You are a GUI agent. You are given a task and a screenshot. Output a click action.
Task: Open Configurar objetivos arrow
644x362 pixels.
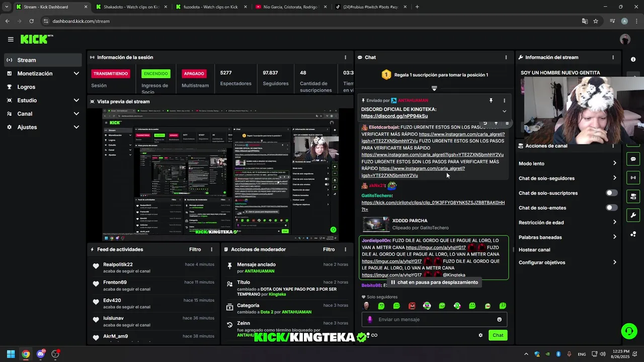click(614, 262)
